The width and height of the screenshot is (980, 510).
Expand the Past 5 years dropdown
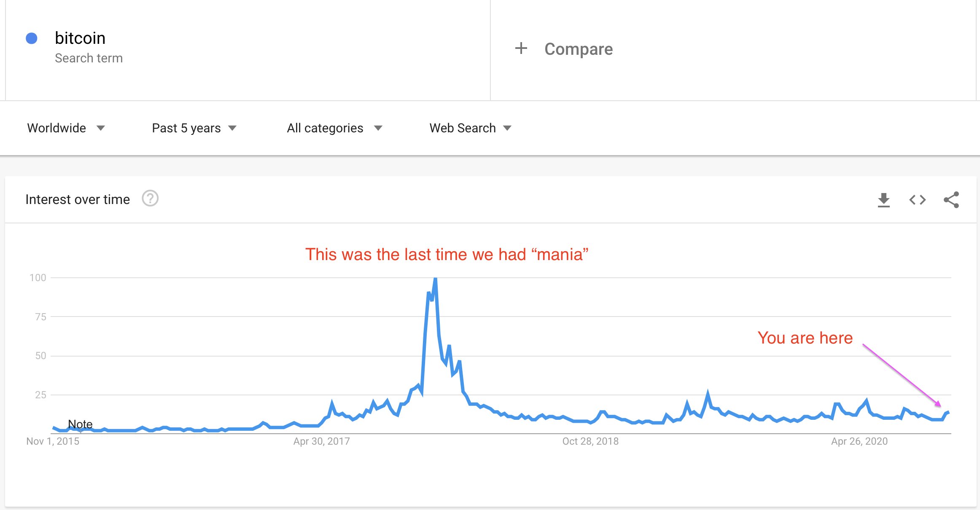194,128
